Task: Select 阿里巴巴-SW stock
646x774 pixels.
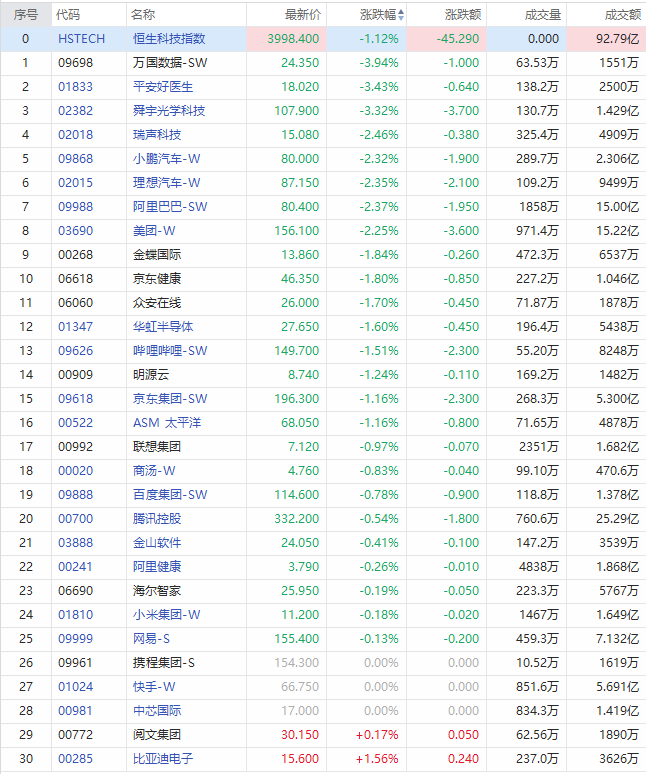Action: click(x=170, y=207)
